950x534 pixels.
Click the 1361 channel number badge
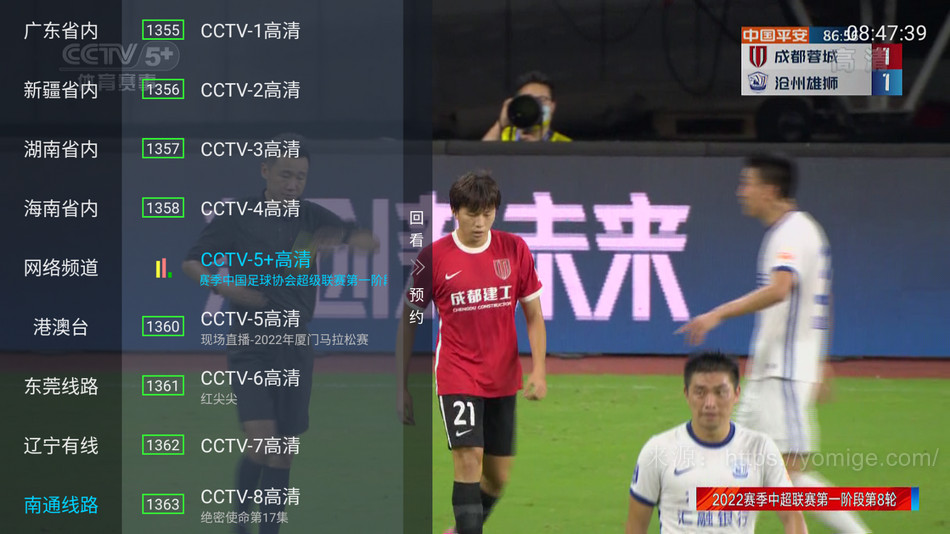tap(163, 385)
